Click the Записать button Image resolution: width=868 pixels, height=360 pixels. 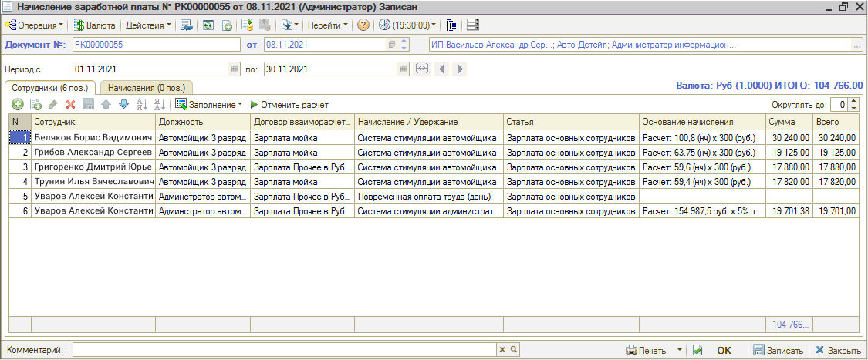tap(778, 351)
